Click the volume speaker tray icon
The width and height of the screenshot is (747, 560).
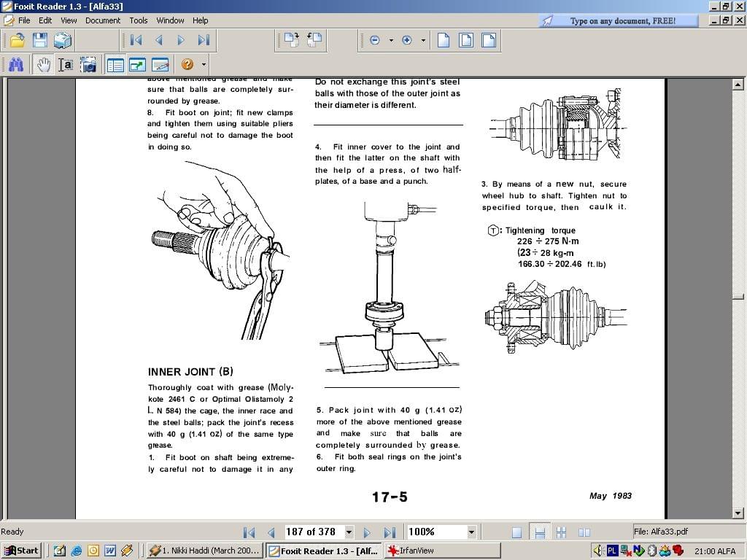pyautogui.click(x=598, y=551)
